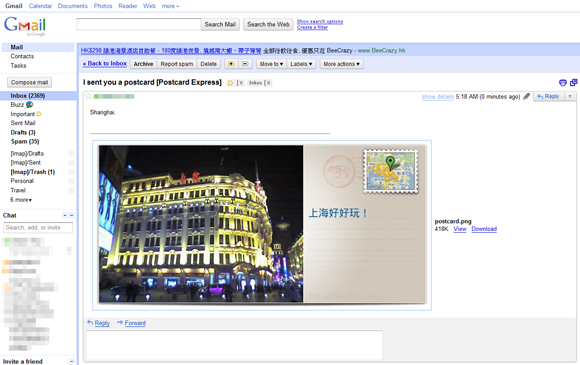Download the postcard.png attachment
The height and width of the screenshot is (365, 580).
pyautogui.click(x=484, y=229)
